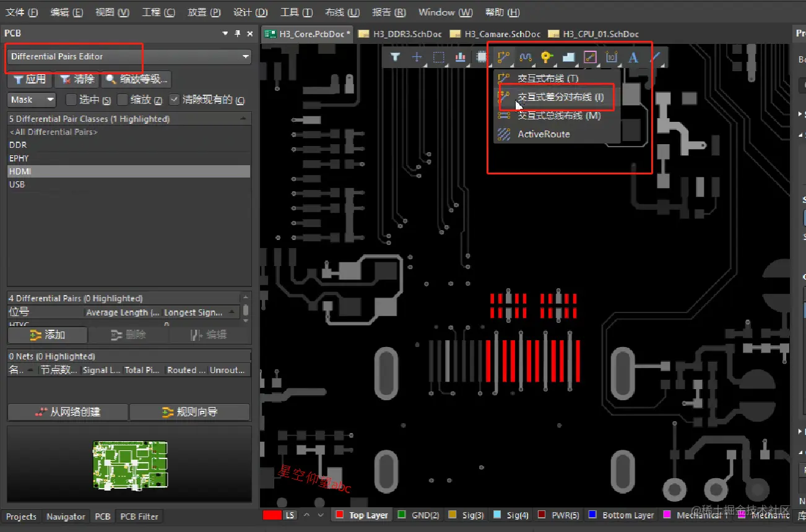The height and width of the screenshot is (532, 806).
Task: Select the Bottom Layer tab
Action: [621, 515]
